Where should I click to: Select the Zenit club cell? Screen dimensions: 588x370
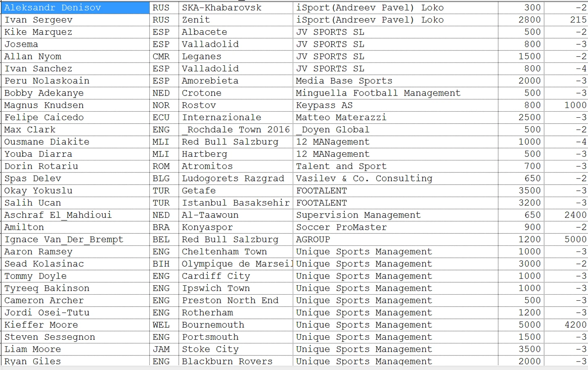[x=236, y=20]
